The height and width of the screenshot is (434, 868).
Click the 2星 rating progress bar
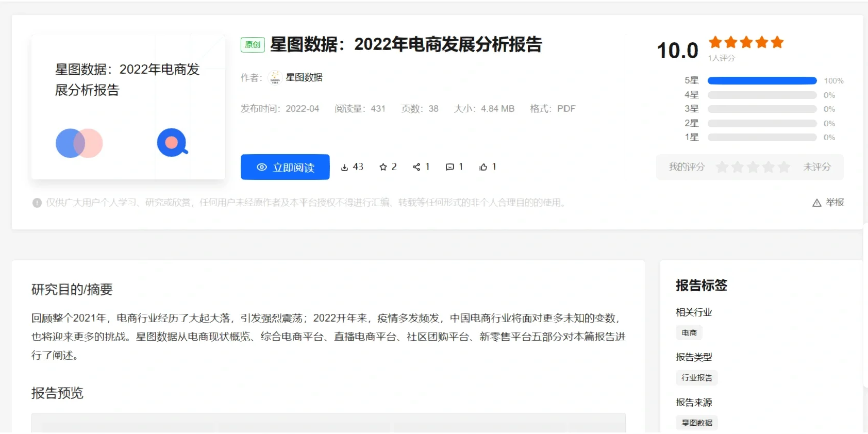coord(762,124)
